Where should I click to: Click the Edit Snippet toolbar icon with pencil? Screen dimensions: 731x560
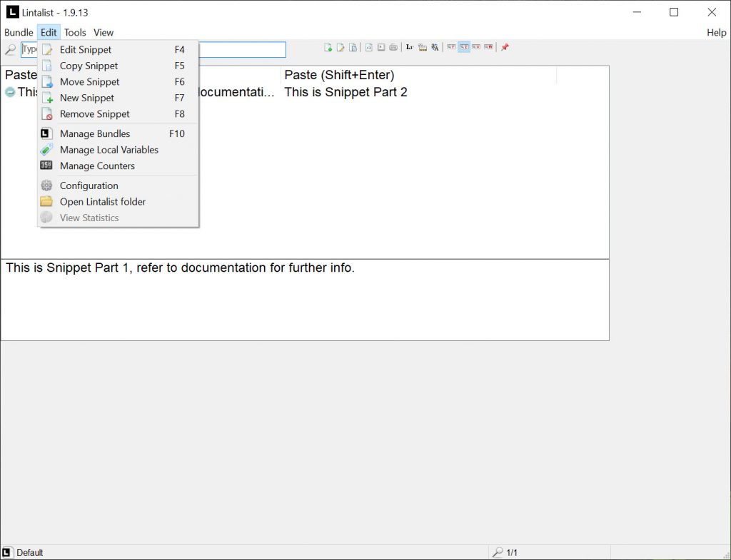pos(341,47)
